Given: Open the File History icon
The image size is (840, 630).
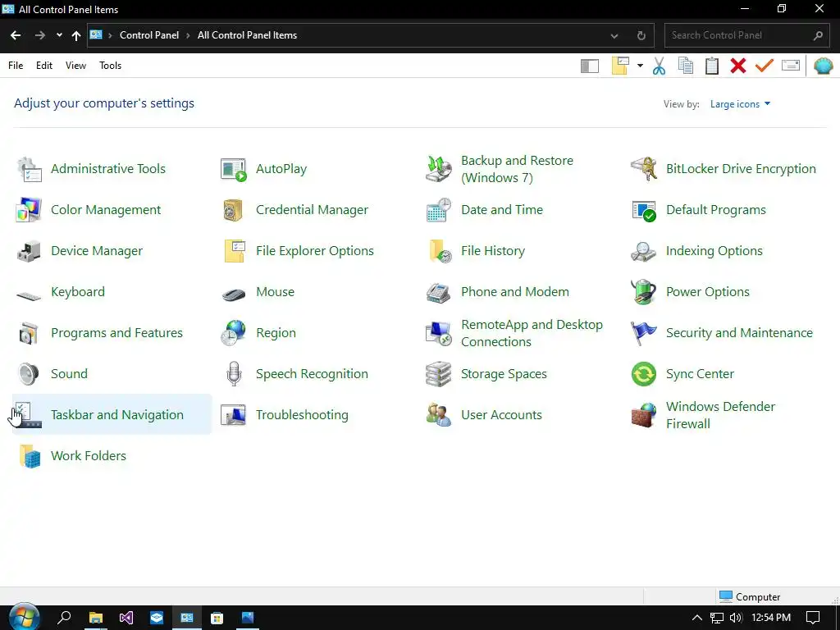Looking at the screenshot, I should [x=439, y=251].
